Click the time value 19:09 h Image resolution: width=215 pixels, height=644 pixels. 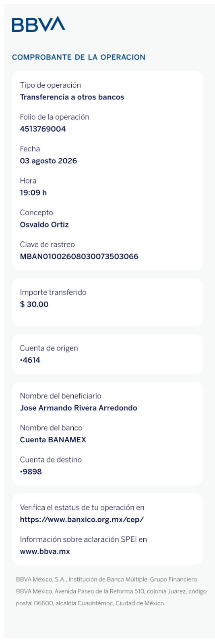click(33, 193)
